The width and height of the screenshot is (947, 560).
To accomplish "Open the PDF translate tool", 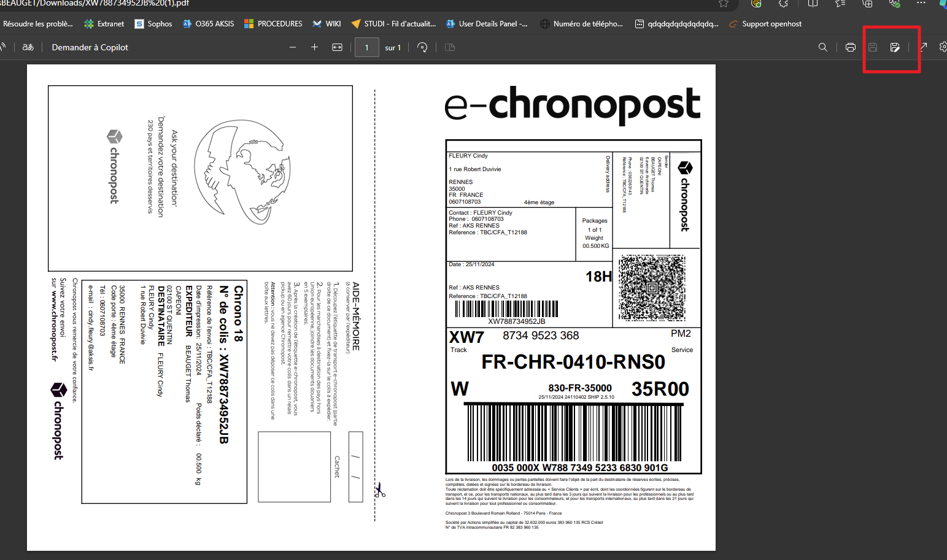I will coord(28,47).
